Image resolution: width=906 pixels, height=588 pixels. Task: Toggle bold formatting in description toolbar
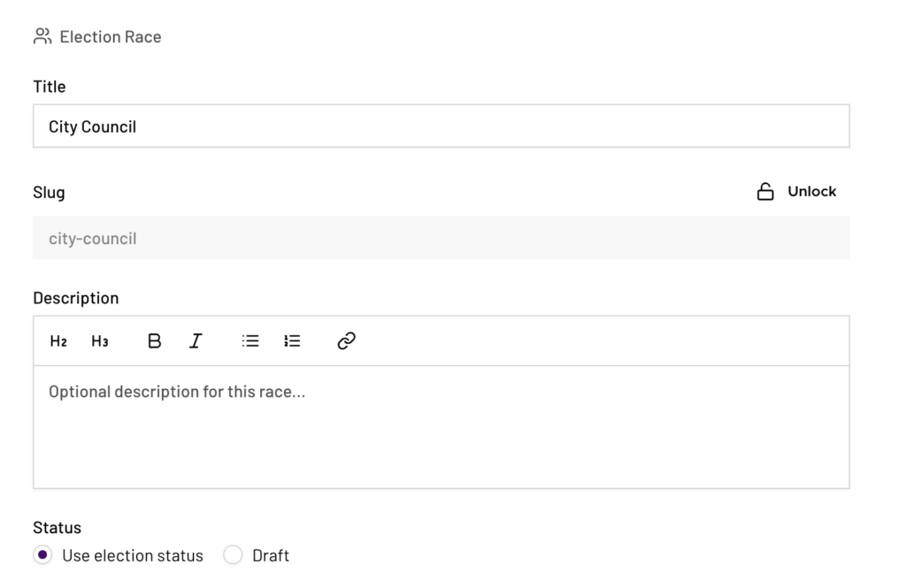coord(154,341)
